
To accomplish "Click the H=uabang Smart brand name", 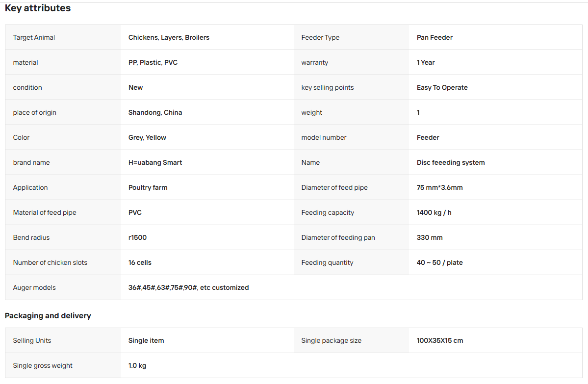I will pyautogui.click(x=155, y=162).
